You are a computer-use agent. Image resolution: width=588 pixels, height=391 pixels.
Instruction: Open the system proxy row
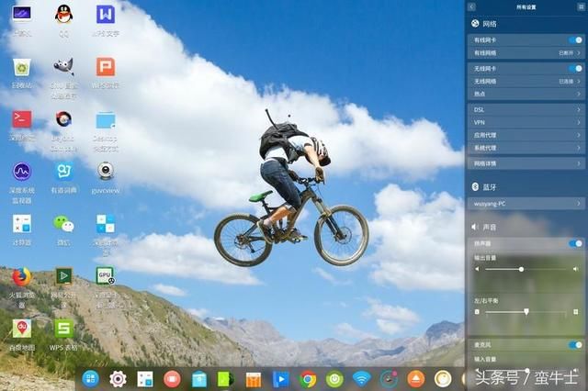tap(526, 148)
